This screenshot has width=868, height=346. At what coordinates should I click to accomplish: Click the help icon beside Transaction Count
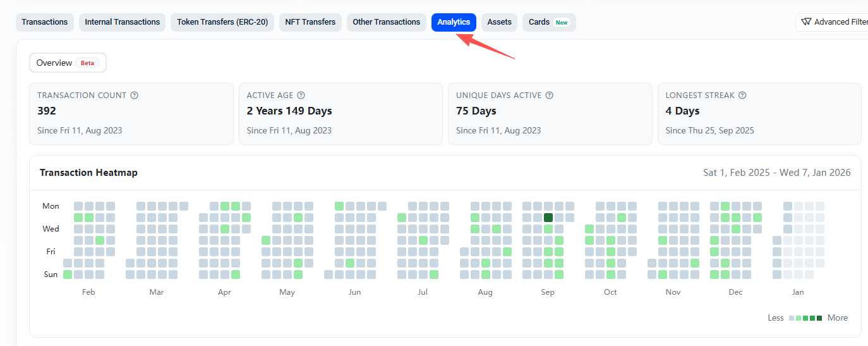point(135,96)
